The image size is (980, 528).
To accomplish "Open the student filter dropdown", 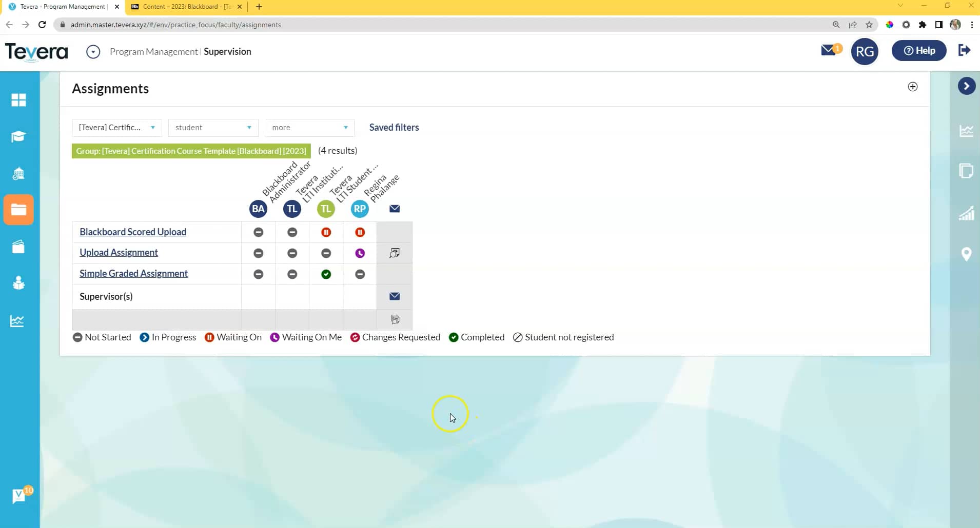I will click(x=212, y=127).
